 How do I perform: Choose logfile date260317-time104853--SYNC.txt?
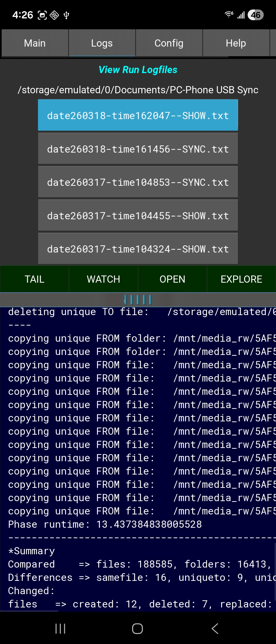138,182
